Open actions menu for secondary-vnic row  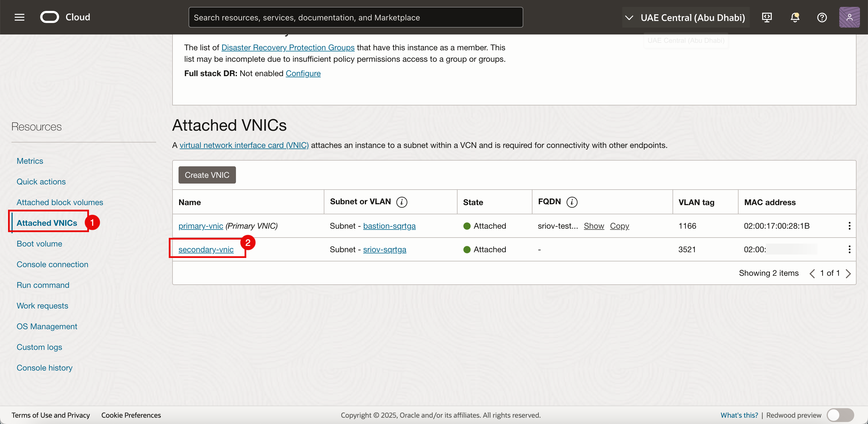(849, 249)
